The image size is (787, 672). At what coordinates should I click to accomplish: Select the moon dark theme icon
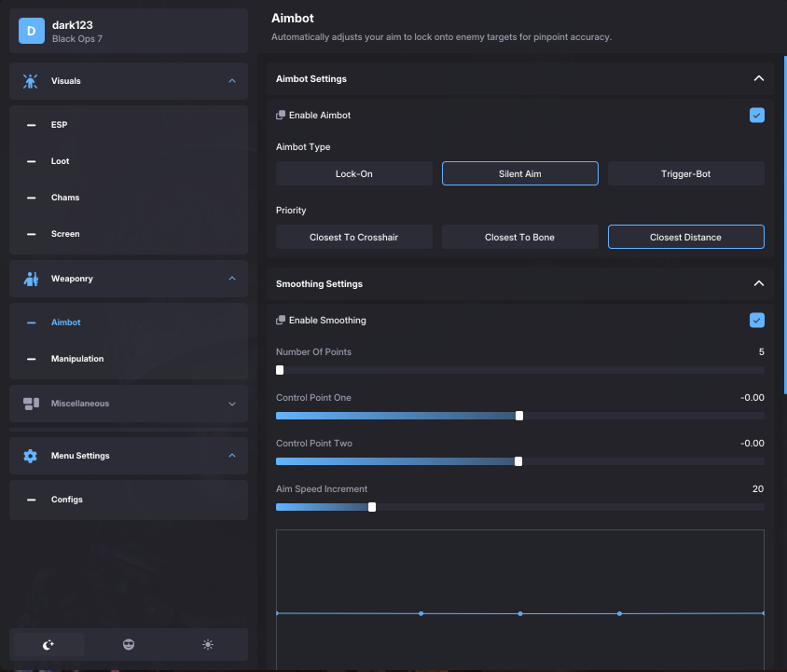(48, 645)
